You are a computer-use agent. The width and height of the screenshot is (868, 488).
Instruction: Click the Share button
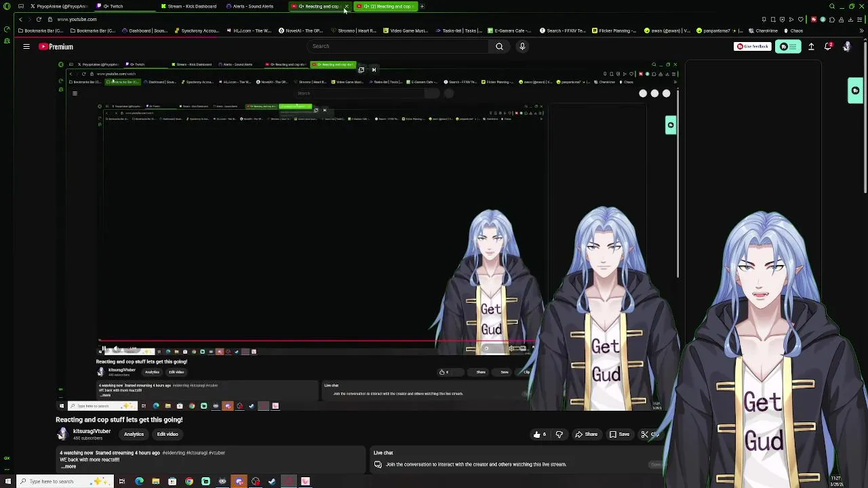coord(587,434)
